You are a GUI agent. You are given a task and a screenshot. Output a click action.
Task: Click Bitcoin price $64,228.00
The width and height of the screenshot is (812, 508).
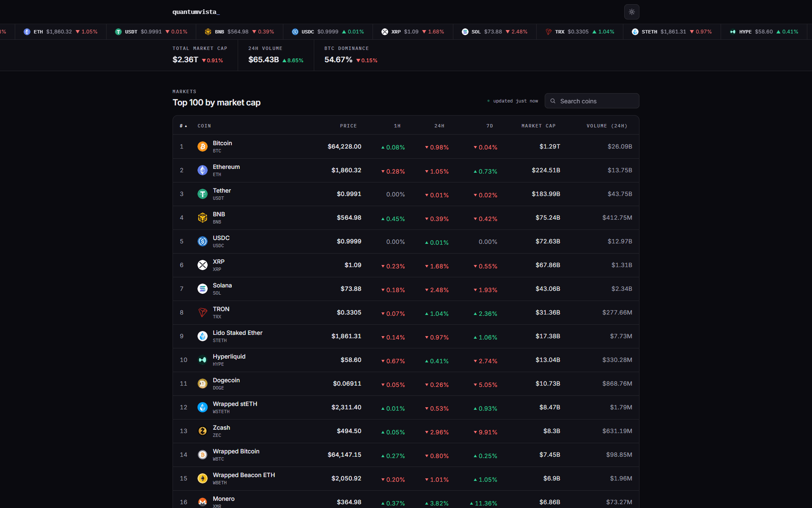[x=344, y=146]
